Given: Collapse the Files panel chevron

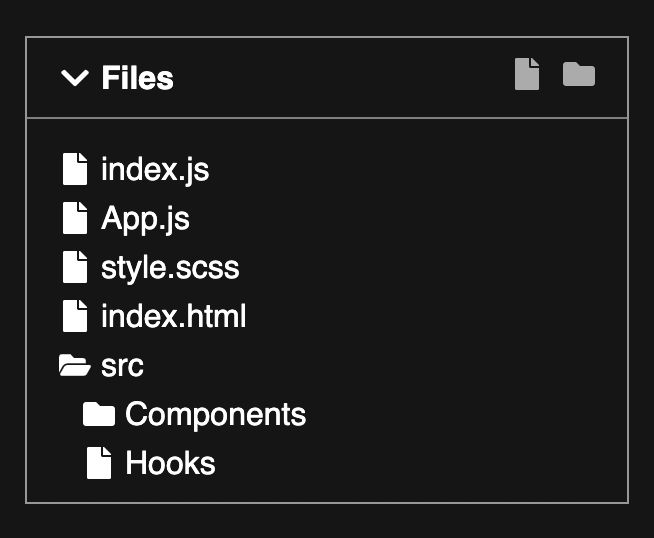Looking at the screenshot, I should point(75,78).
